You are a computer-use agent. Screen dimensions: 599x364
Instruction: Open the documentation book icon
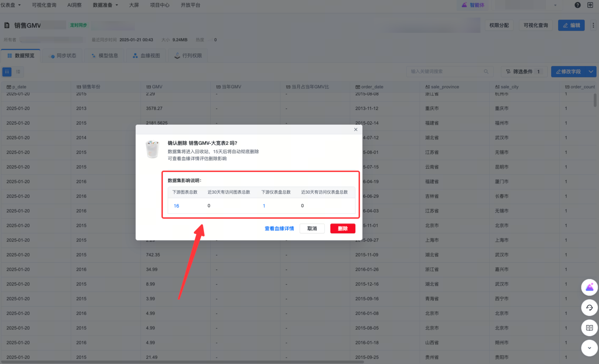(589, 328)
